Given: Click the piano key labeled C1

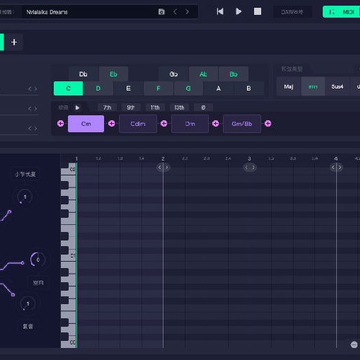Looking at the screenshot, I should tap(69, 256).
